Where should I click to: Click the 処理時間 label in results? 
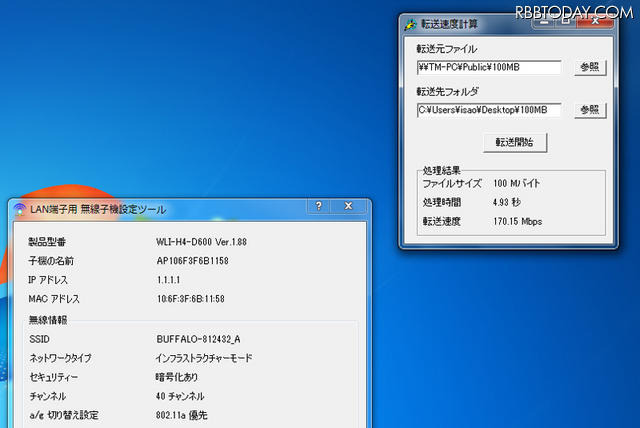[x=442, y=202]
